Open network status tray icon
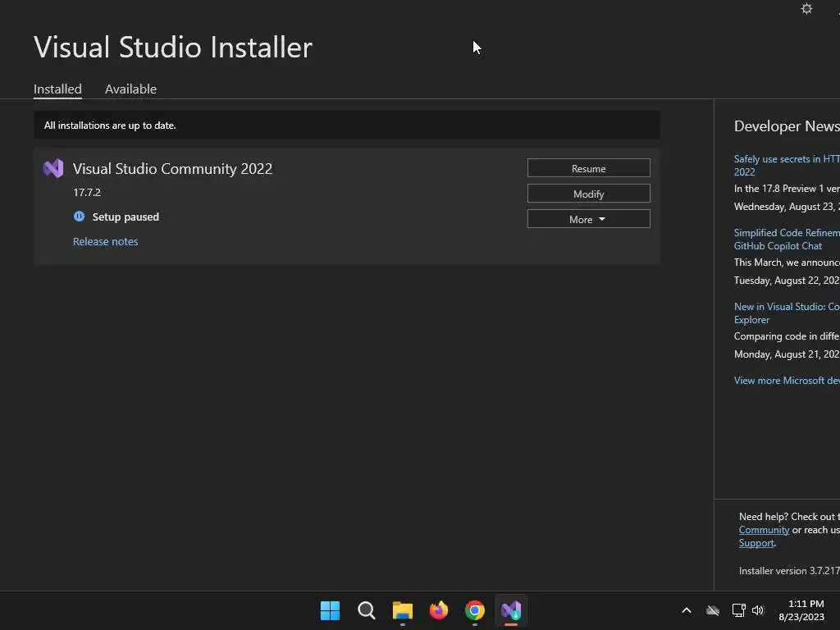Image resolution: width=840 pixels, height=630 pixels. (x=738, y=610)
